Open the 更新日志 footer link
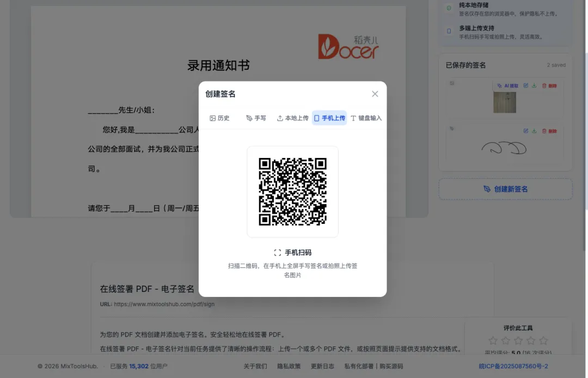 pos(322,366)
